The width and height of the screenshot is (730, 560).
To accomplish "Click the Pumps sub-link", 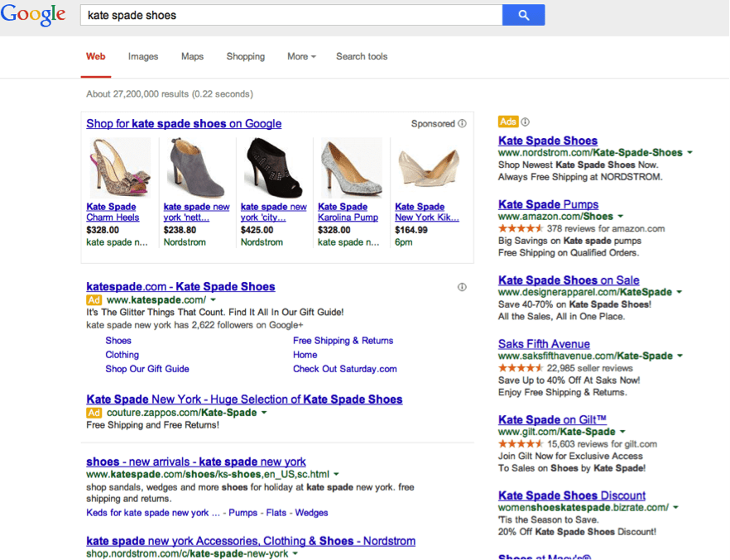I will click(x=243, y=513).
